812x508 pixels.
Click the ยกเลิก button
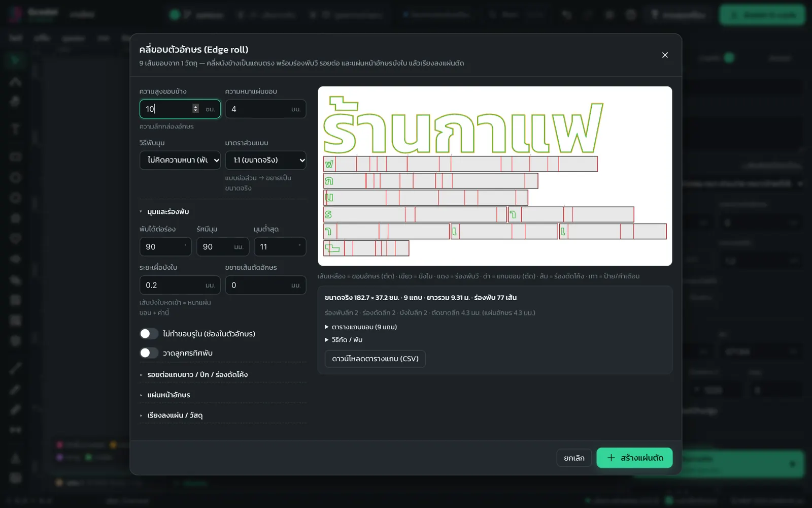coord(574,458)
